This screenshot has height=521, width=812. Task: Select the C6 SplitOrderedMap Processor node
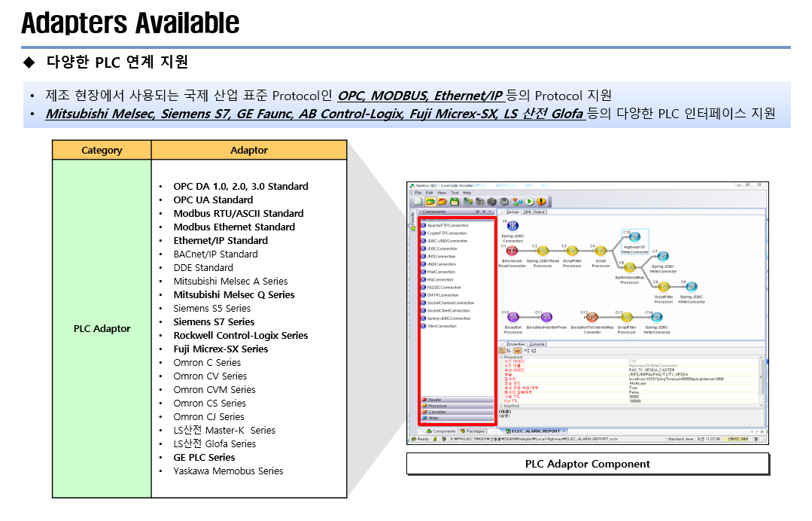pos(629,267)
